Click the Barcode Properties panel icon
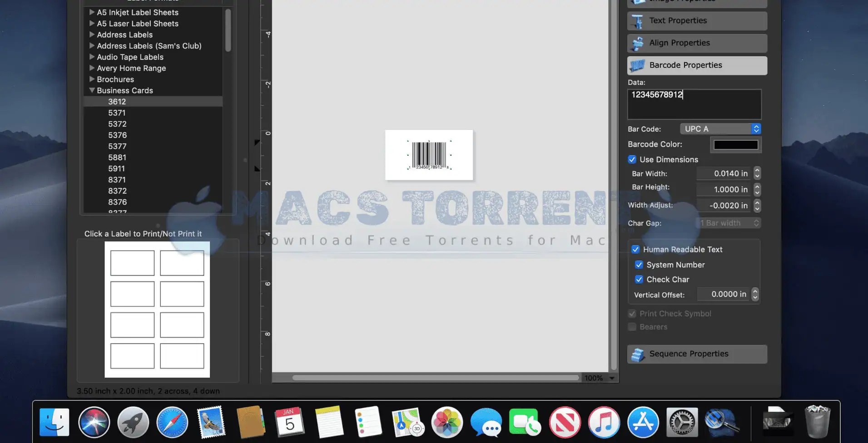The height and width of the screenshot is (443, 868). (637, 65)
